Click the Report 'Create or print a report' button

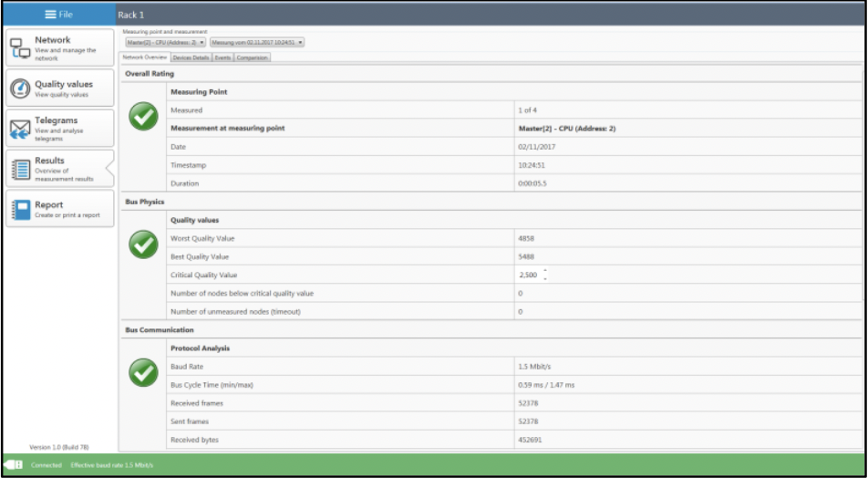click(x=60, y=210)
